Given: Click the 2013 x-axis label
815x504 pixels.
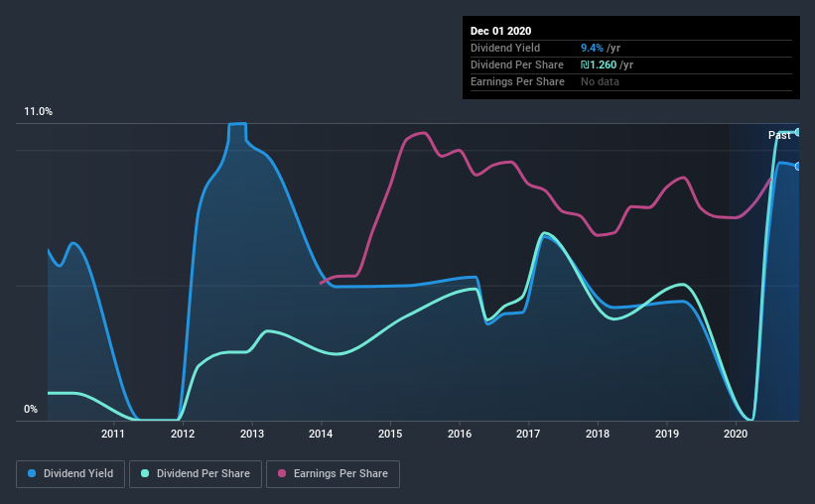Looking at the screenshot, I should 251,434.
